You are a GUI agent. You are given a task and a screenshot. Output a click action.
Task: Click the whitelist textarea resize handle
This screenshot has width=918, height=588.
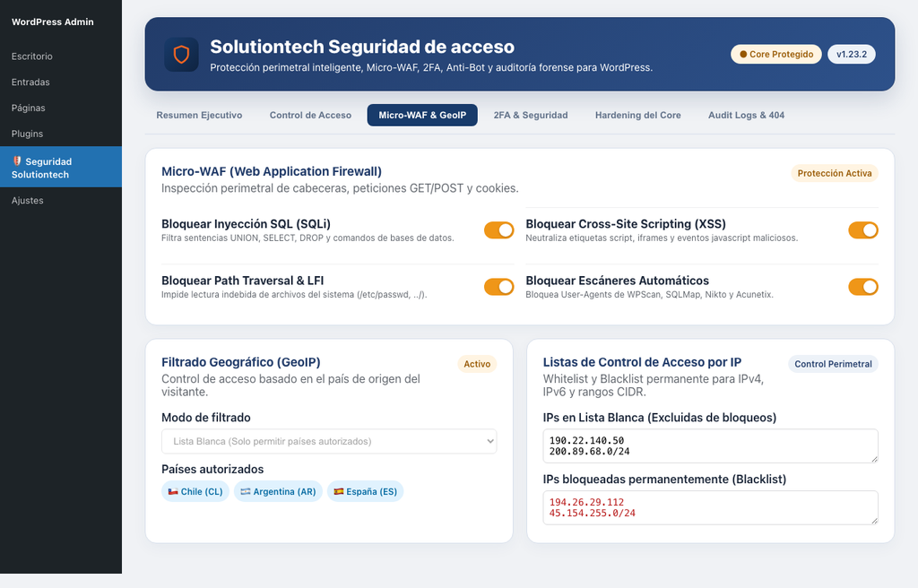pyautogui.click(x=874, y=459)
